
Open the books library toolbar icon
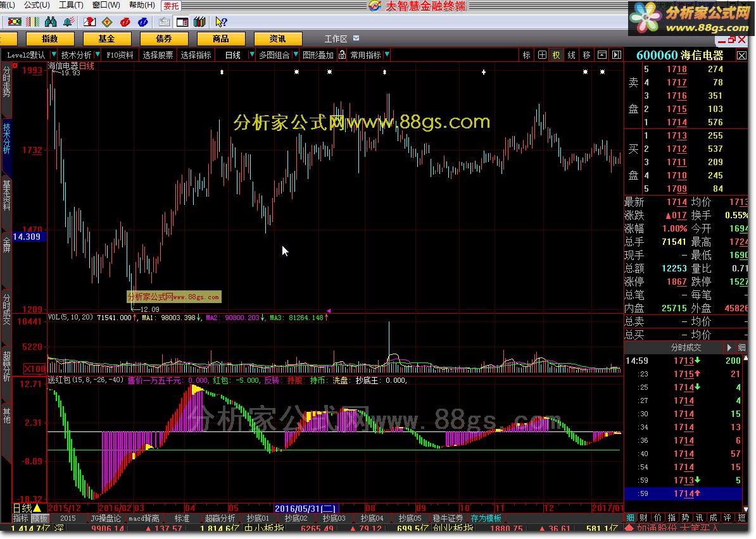coord(199,22)
